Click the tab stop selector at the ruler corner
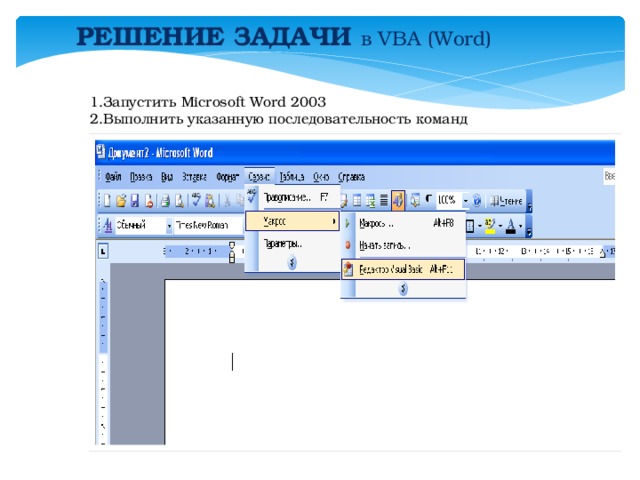This screenshot has height=480, width=640. [103, 251]
